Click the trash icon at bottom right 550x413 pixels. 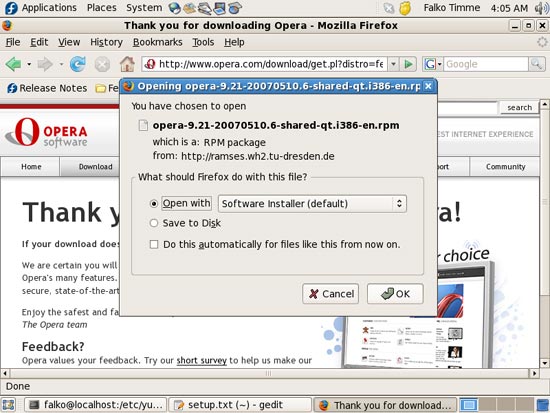click(x=543, y=405)
